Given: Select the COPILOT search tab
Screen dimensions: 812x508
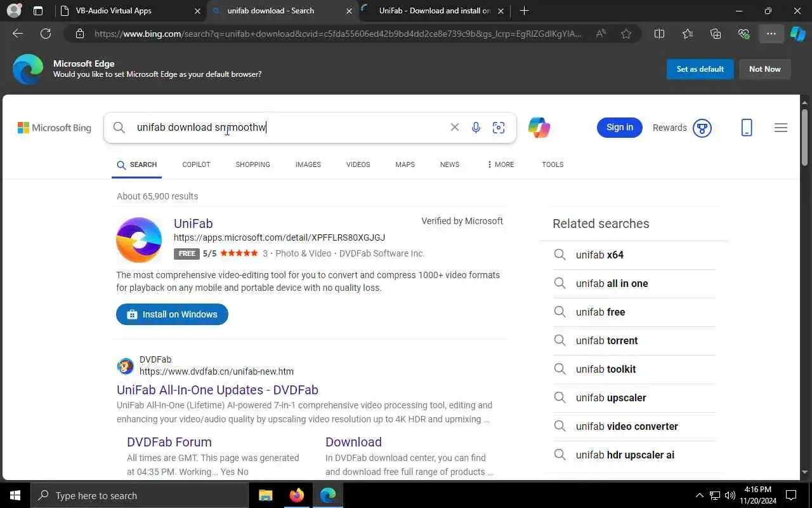Looking at the screenshot, I should pyautogui.click(x=196, y=164).
